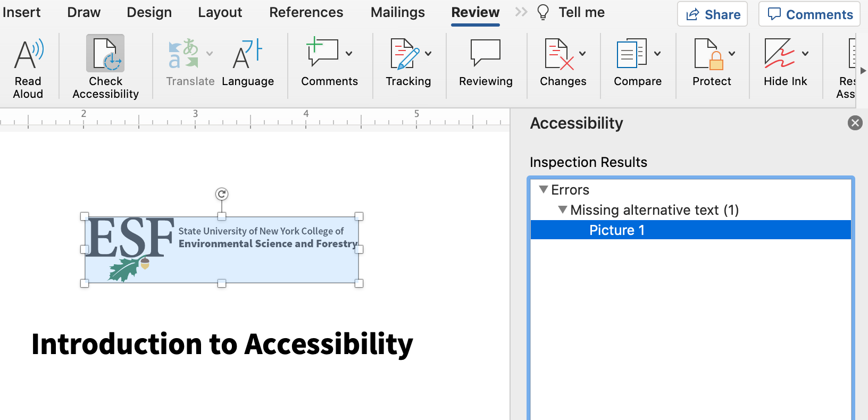Open Hide Ink dropdown arrow
The width and height of the screenshot is (868, 420).
805,53
